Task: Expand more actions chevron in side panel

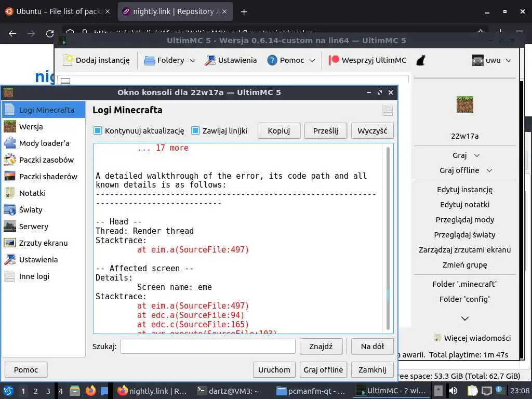Action: point(465,318)
